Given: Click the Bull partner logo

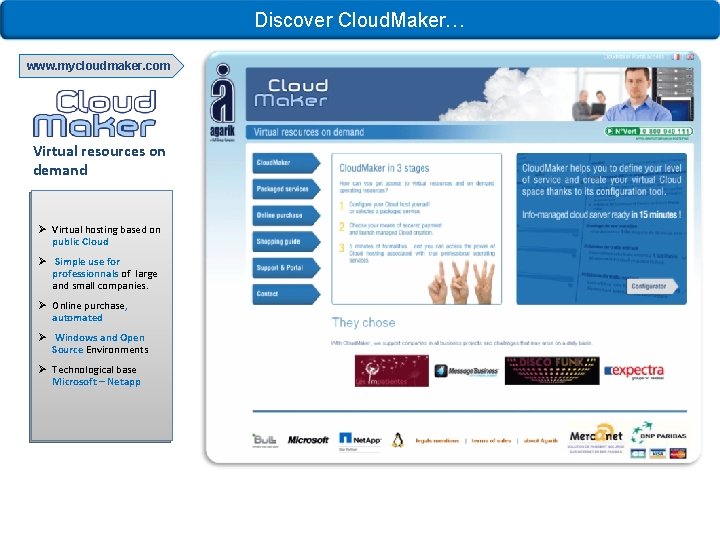Looking at the screenshot, I should click(265, 440).
